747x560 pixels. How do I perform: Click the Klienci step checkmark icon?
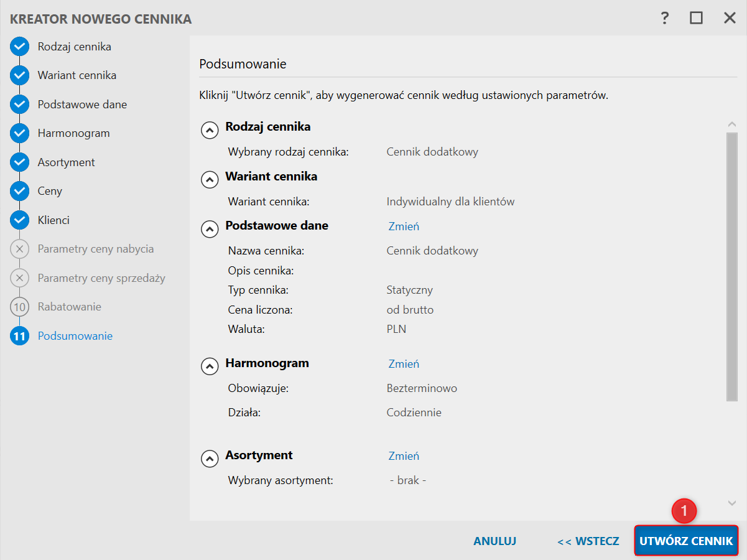(x=20, y=220)
